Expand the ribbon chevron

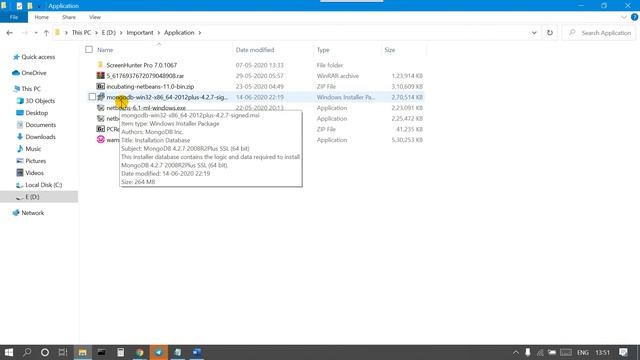(624, 17)
